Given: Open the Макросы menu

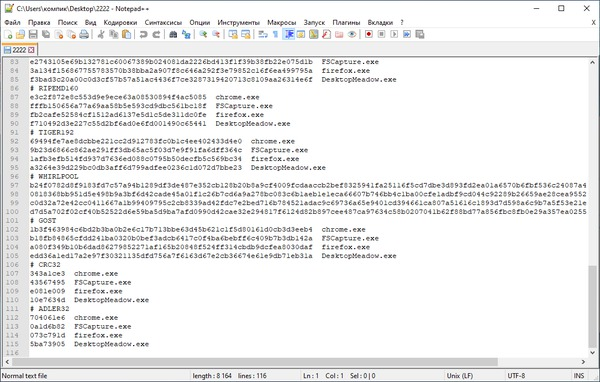Looking at the screenshot, I should [x=282, y=23].
